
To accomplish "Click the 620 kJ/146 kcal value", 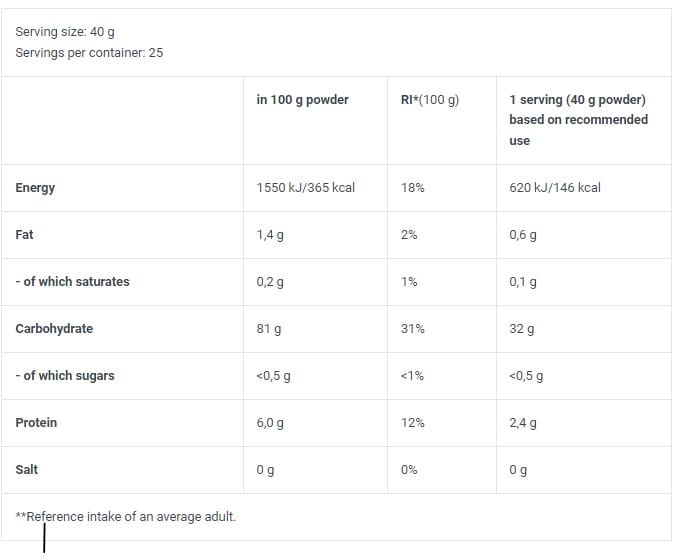I will tap(554, 188).
